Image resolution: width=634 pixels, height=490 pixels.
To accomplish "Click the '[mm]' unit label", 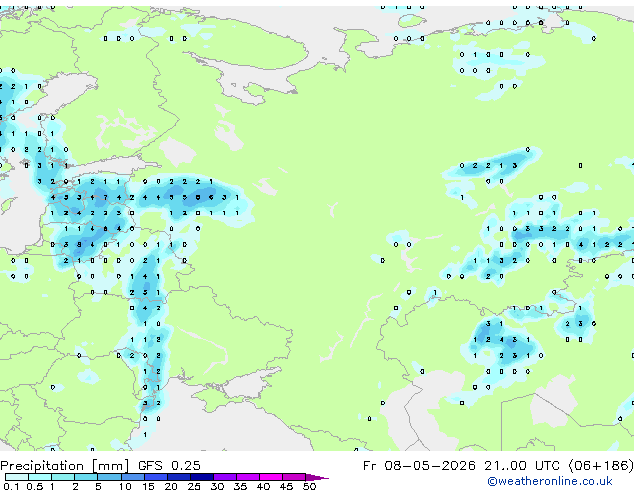I will click(x=110, y=466).
